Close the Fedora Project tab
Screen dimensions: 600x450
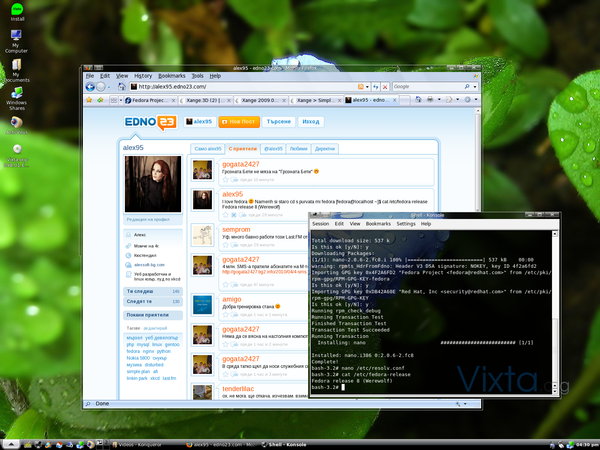pos(173,100)
